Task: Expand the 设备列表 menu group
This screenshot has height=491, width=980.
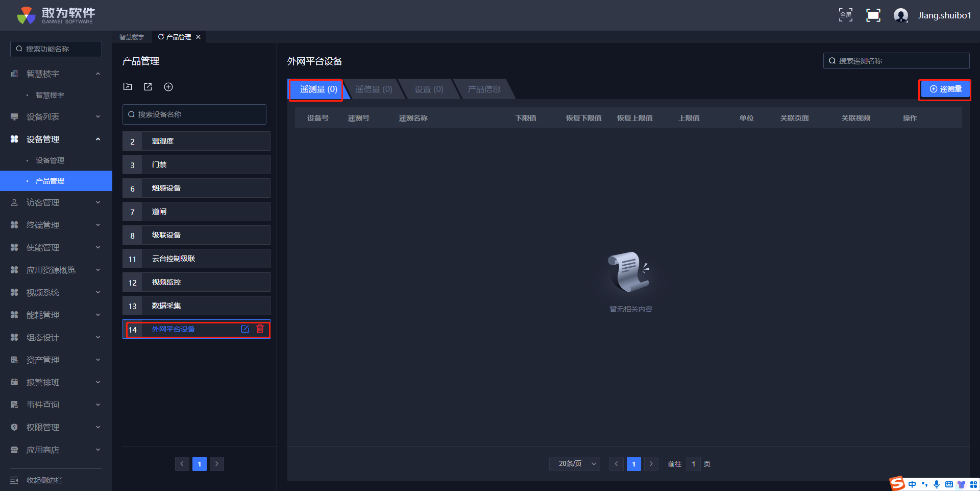Action: click(98, 117)
